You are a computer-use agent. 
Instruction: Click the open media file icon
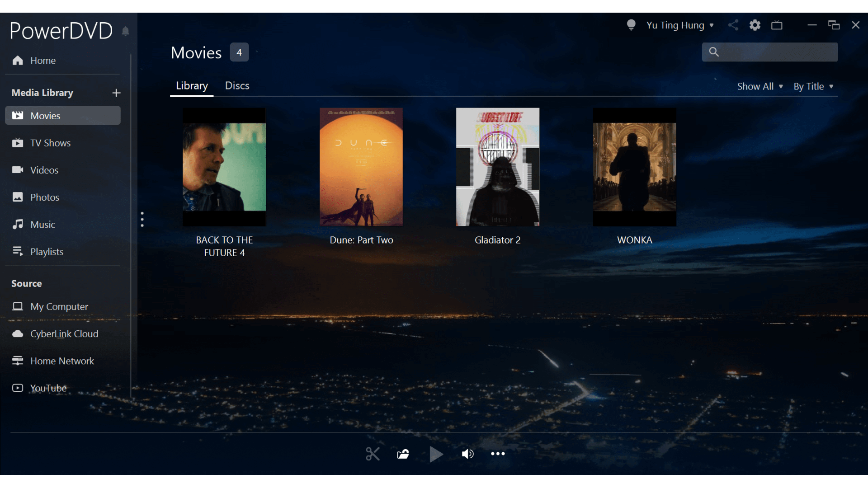coord(403,454)
